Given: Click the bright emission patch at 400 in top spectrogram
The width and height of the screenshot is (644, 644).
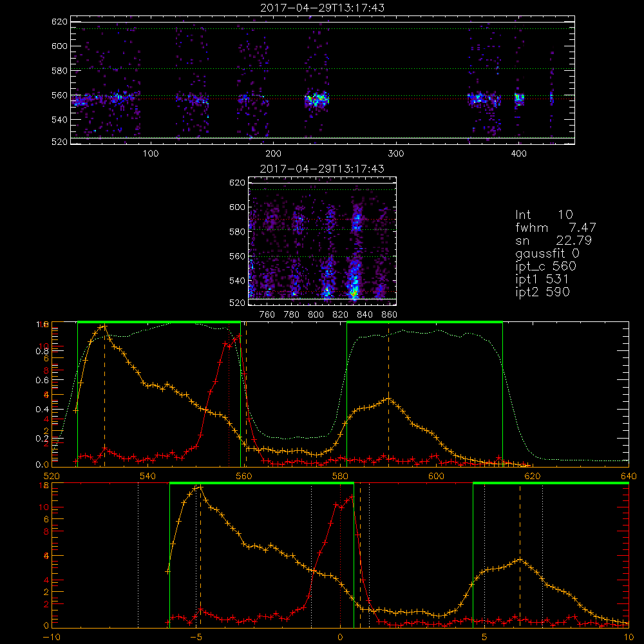Looking at the screenshot, I should click(x=520, y=99).
